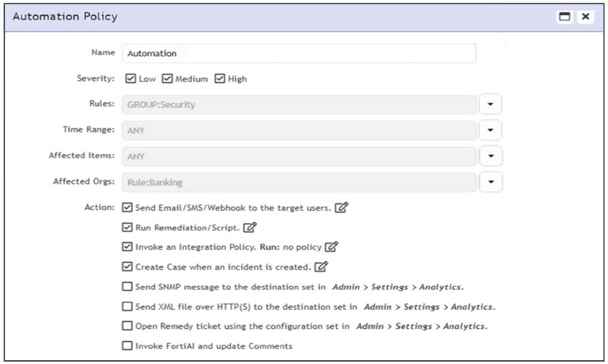Edit the Create Case action settings

(321, 267)
